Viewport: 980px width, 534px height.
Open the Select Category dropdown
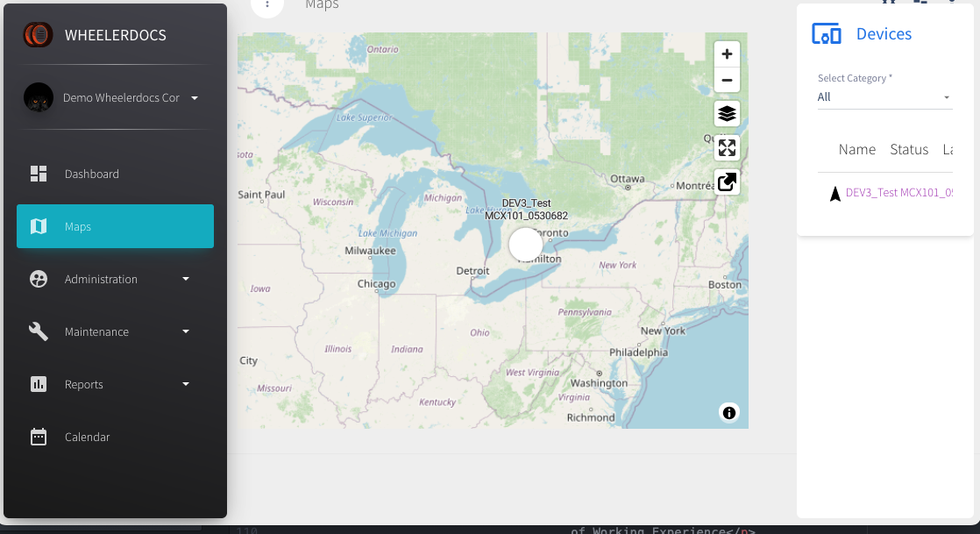click(884, 97)
